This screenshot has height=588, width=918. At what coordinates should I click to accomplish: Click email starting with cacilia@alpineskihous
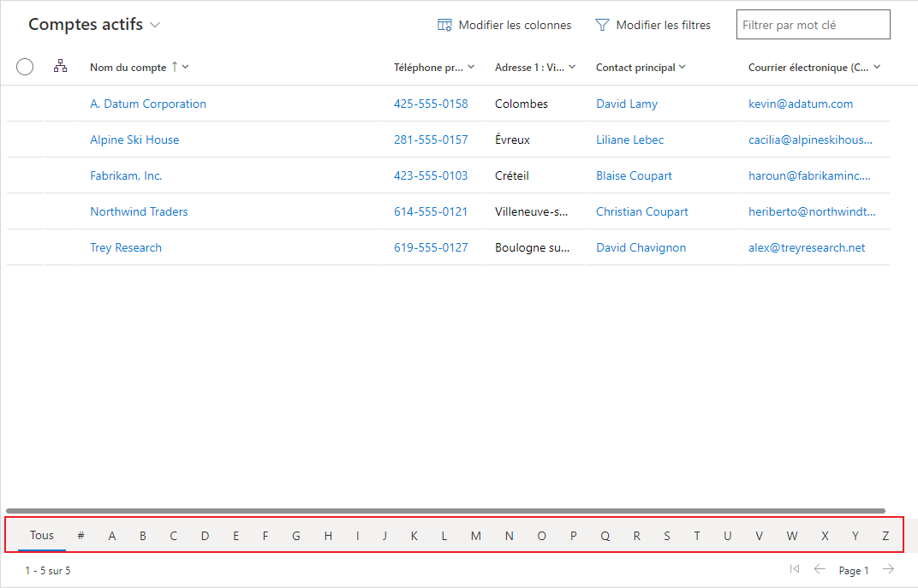coord(810,140)
